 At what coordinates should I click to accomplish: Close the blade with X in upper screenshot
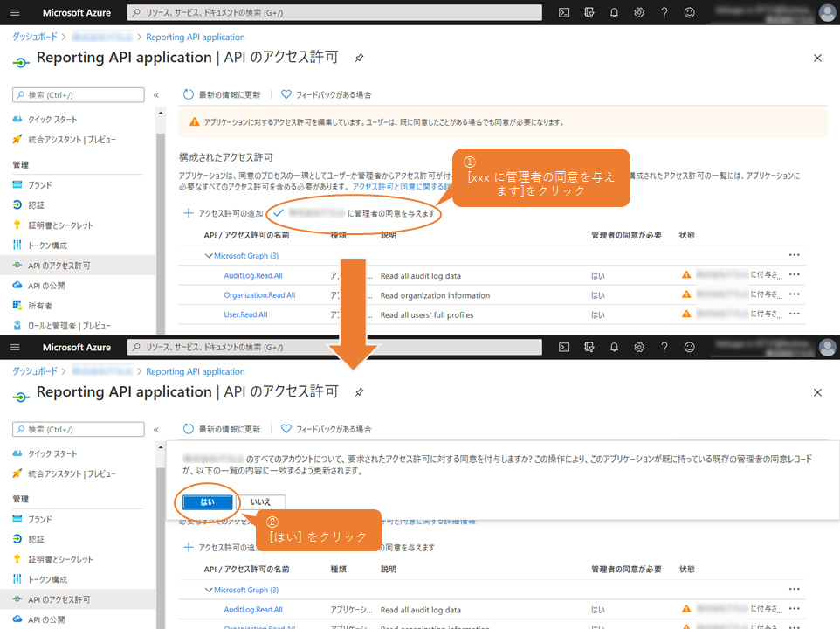pos(817,58)
